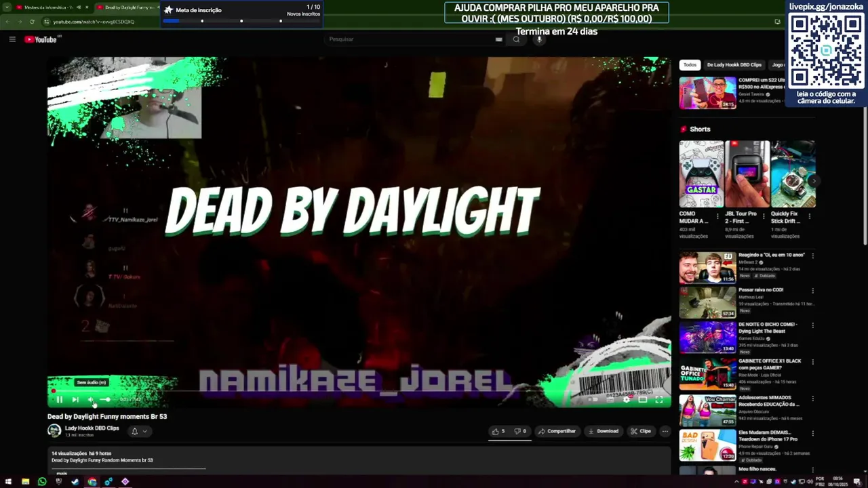Image resolution: width=868 pixels, height=488 pixels.
Task: Open the Windows notification center icon
Action: (x=858, y=483)
